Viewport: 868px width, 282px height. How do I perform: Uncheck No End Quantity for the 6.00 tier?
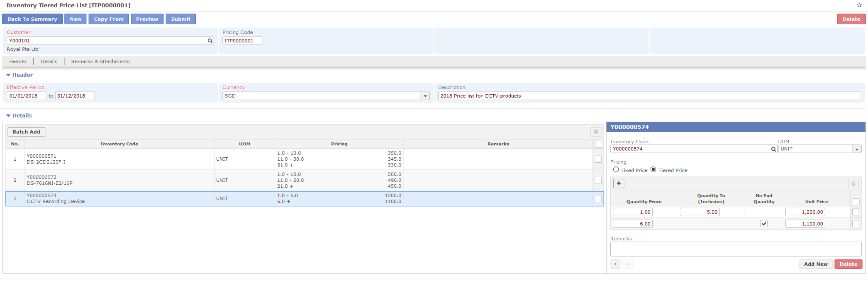[764, 224]
